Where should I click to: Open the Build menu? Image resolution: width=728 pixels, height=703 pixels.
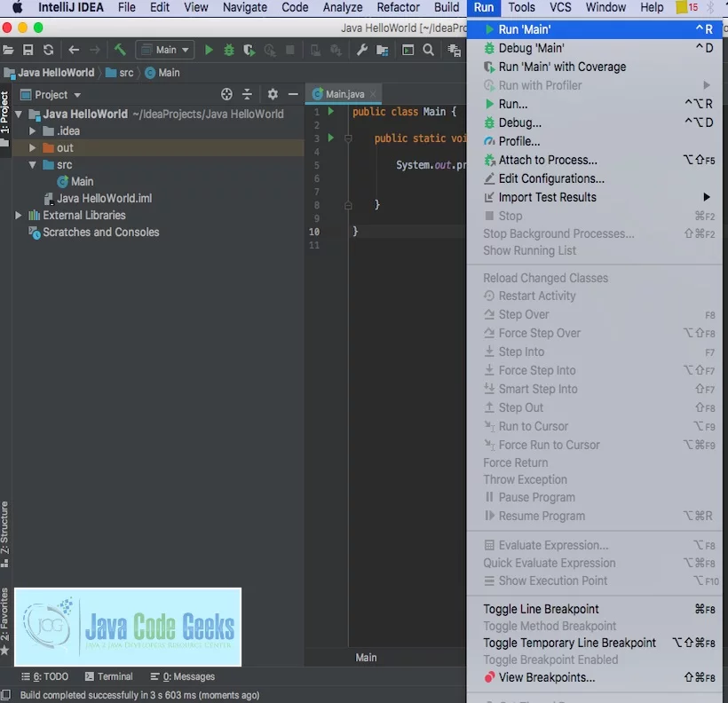(447, 7)
